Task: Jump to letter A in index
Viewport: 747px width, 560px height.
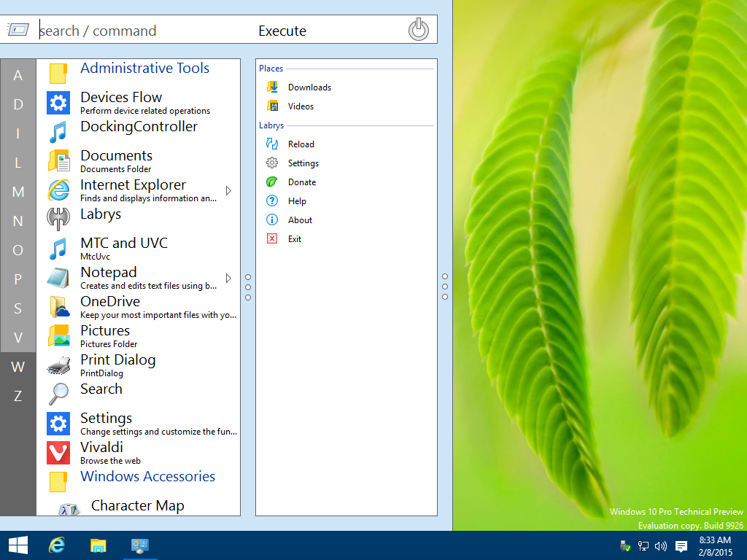Action: pos(18,75)
